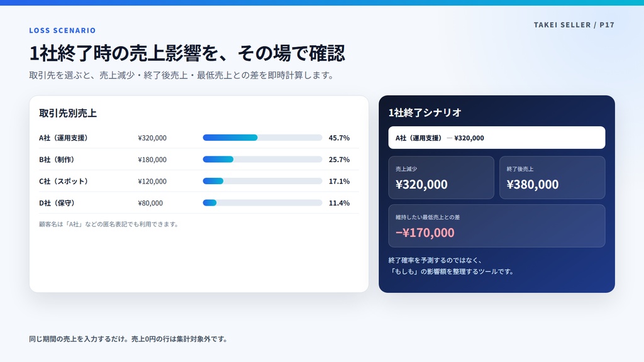Screen dimensions: 644x362
Task: Click the subtitle starting 取引先を選ぶと
Action: 182,75
